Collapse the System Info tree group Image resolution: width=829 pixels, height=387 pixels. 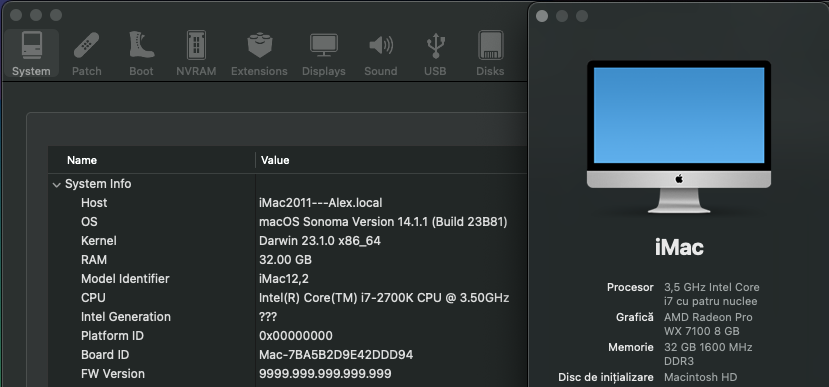(x=57, y=185)
